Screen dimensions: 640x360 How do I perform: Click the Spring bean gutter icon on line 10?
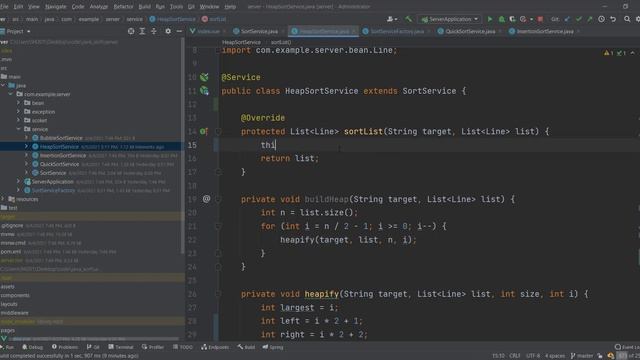[x=204, y=77]
